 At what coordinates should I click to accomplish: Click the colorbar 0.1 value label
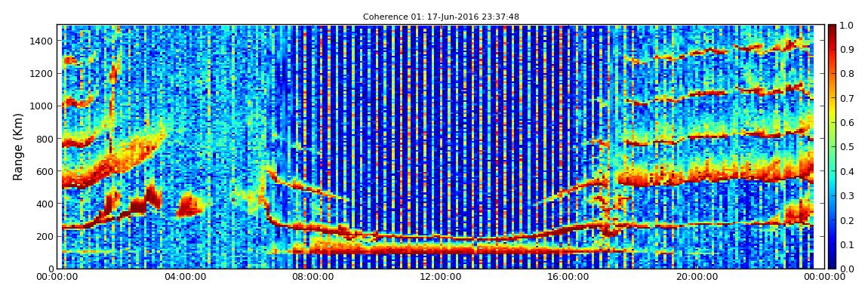848,244
